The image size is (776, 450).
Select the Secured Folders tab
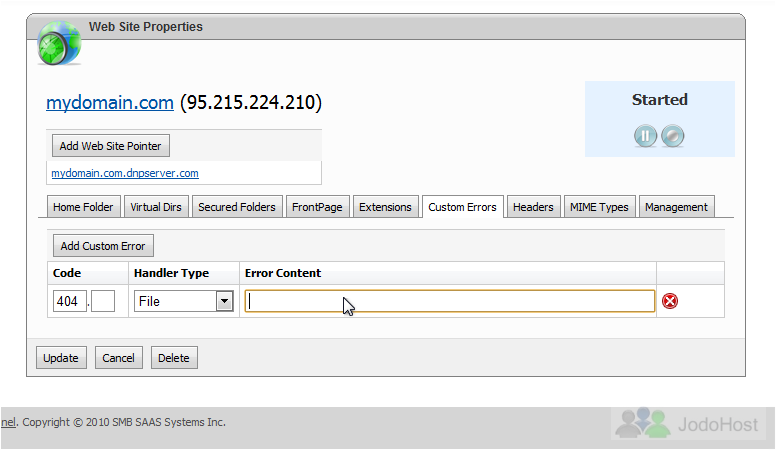point(237,207)
